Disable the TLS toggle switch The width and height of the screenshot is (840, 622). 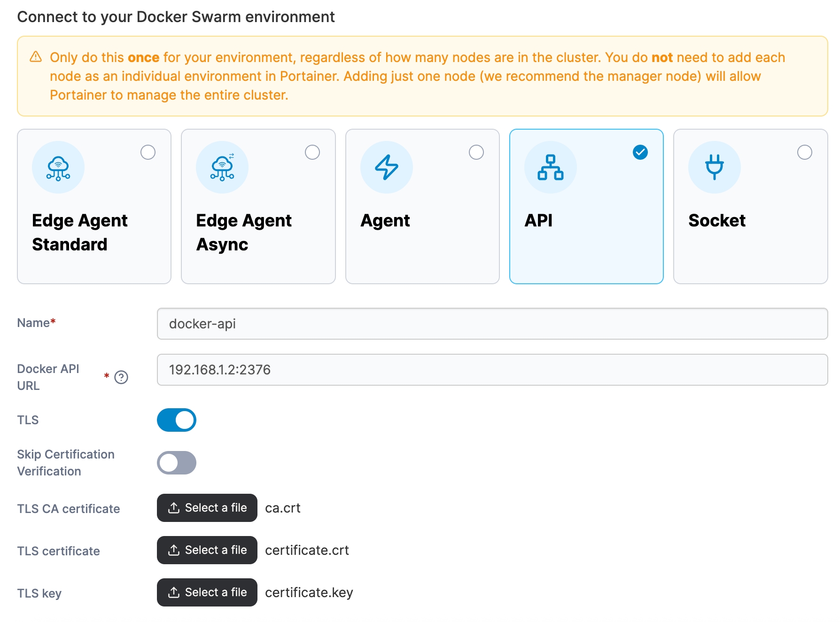click(x=177, y=420)
